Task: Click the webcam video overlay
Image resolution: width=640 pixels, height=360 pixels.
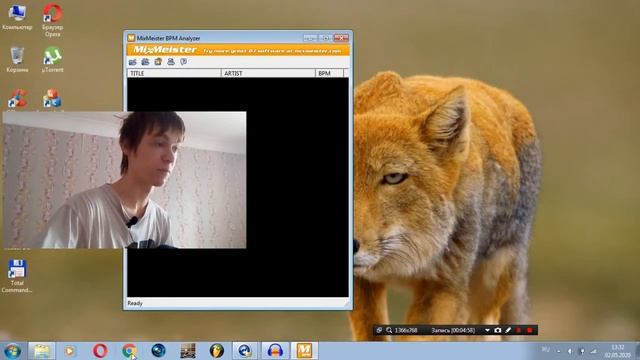Action: (x=124, y=180)
